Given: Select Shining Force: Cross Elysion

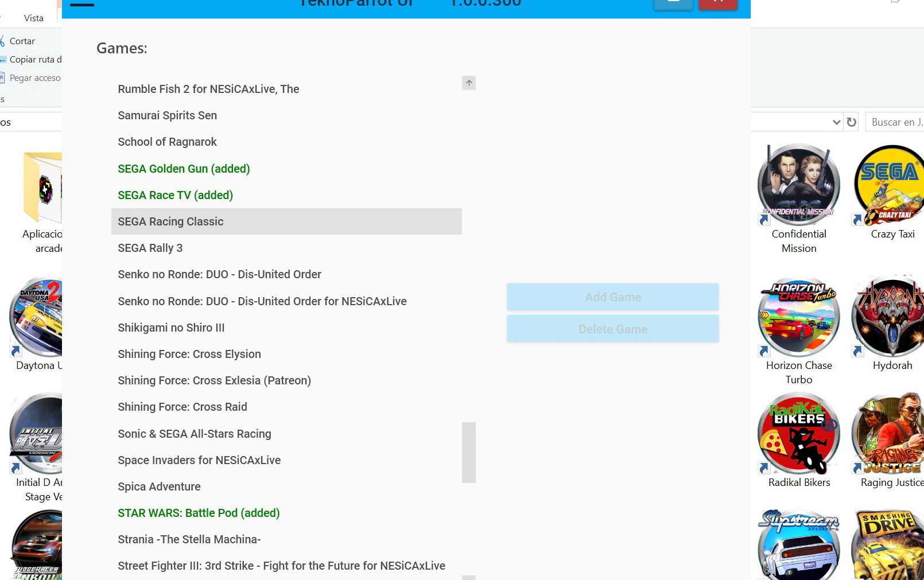Looking at the screenshot, I should pos(286,354).
